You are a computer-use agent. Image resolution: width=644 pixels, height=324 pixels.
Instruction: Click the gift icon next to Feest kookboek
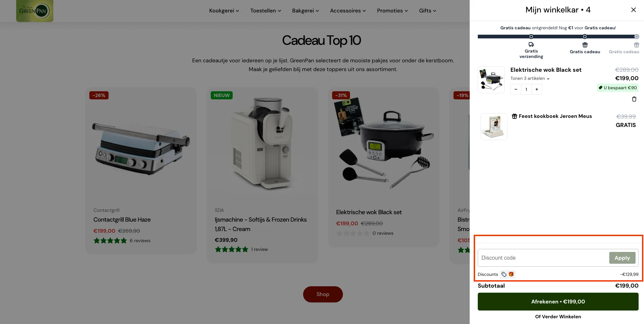pos(515,116)
